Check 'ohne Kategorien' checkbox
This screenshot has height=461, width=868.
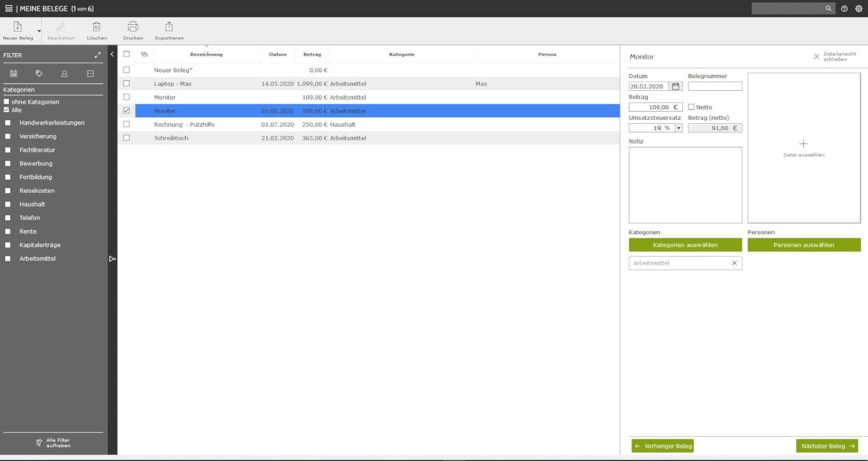click(x=6, y=102)
